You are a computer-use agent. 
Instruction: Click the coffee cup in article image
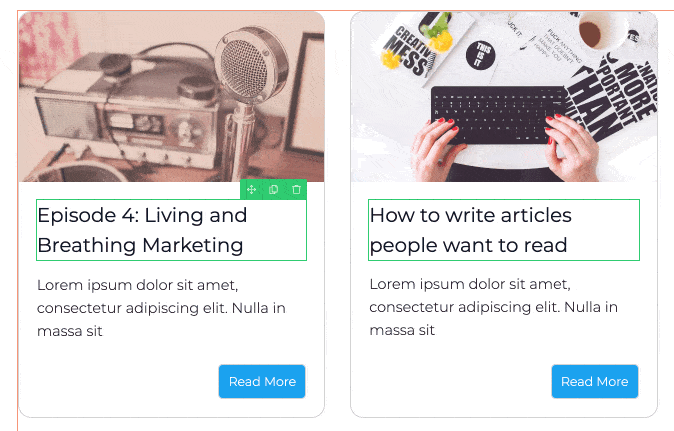pos(600,30)
